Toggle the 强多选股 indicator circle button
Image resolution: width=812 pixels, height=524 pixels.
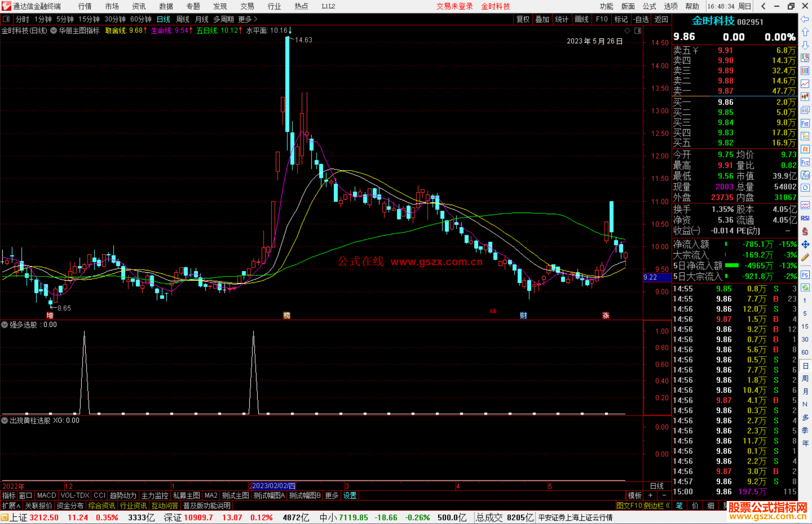point(5,325)
